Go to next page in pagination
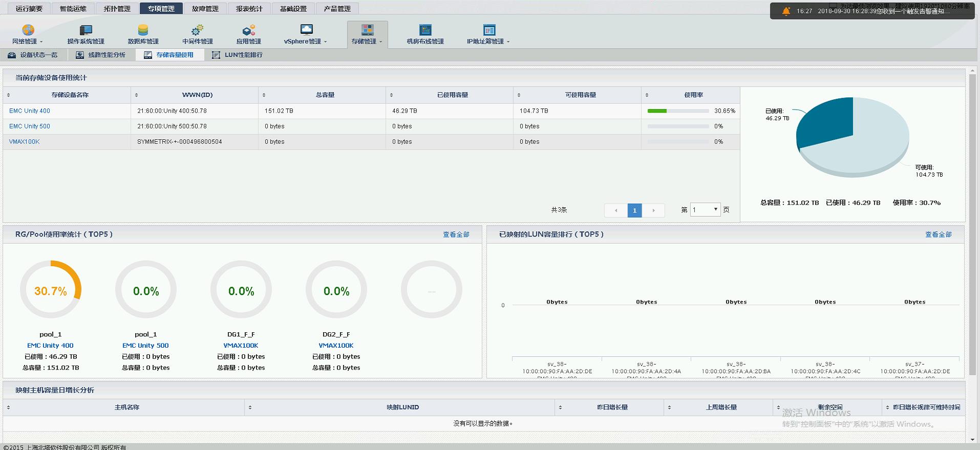The image size is (980, 450). coord(653,210)
